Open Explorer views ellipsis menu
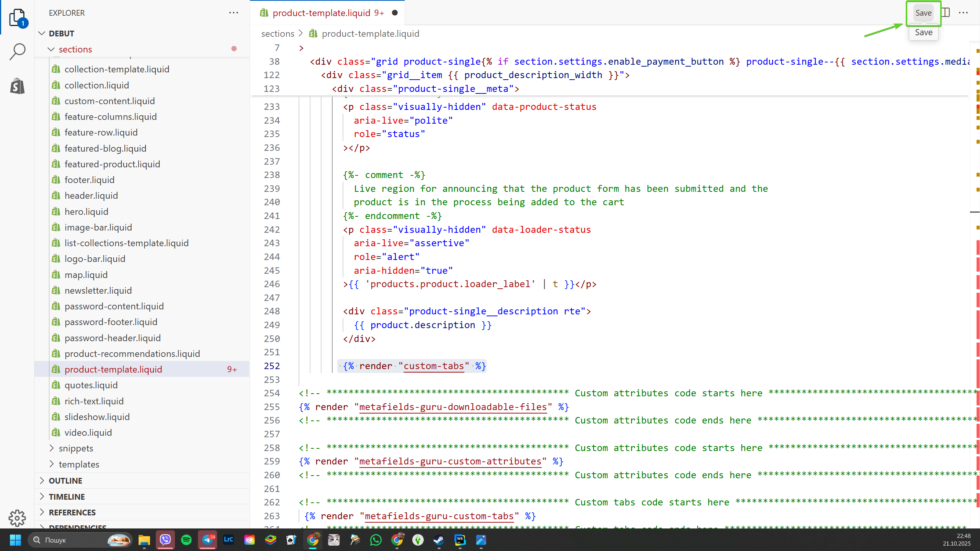 pos(234,13)
